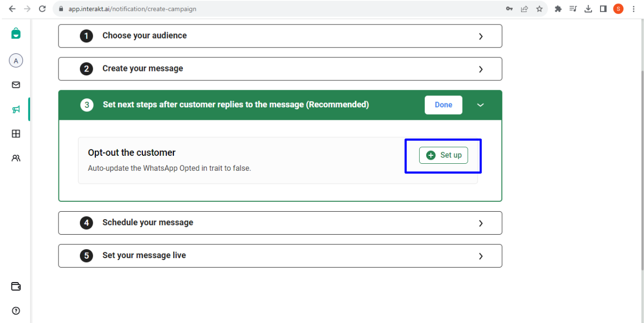Click the Opt-out the customer heading

132,153
